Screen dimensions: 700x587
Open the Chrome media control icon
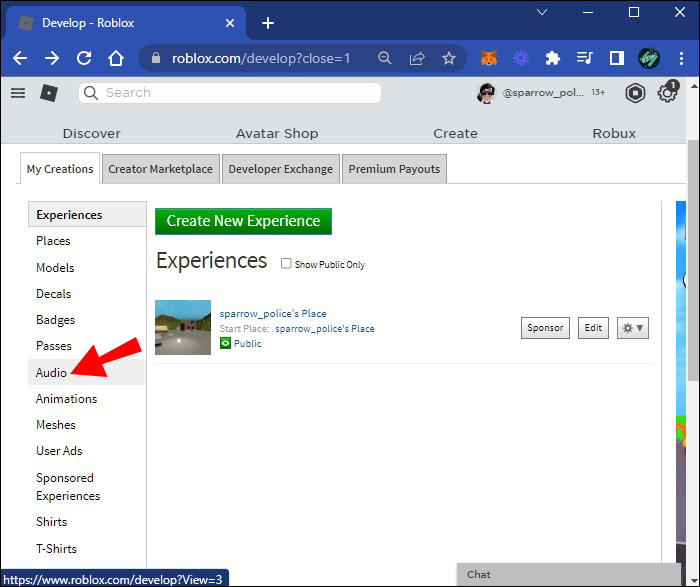(585, 58)
